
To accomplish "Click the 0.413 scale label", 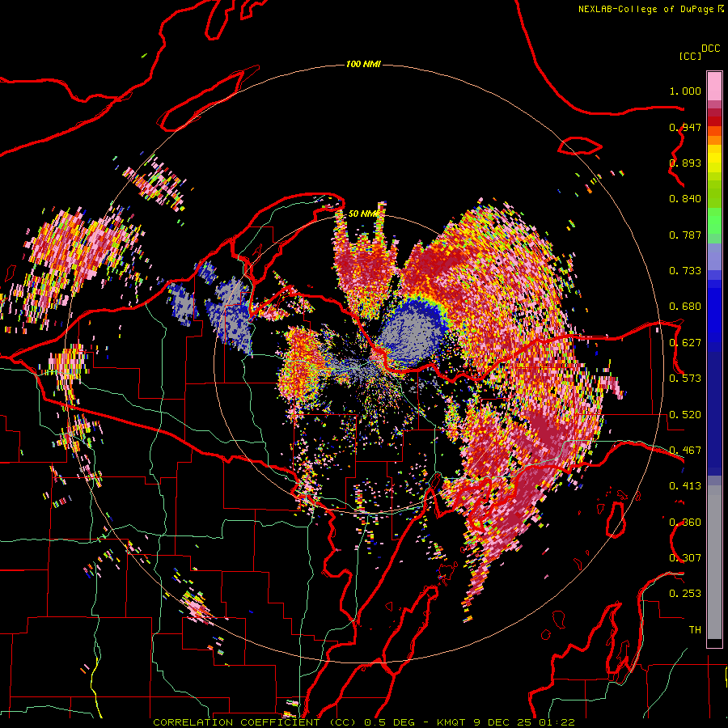I will 685,486.
